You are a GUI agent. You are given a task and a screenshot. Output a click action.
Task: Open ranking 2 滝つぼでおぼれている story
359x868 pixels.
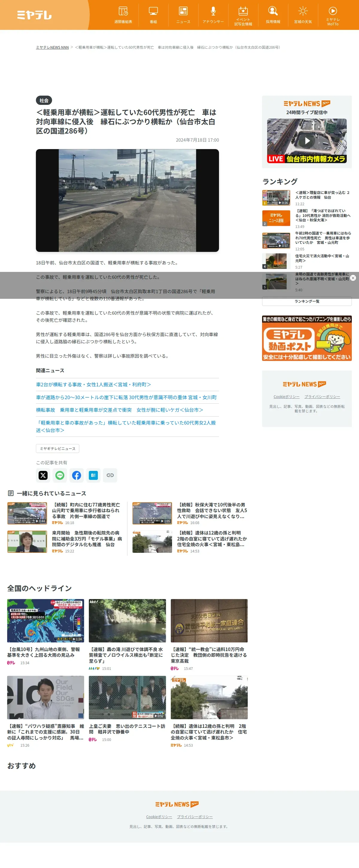[323, 215]
